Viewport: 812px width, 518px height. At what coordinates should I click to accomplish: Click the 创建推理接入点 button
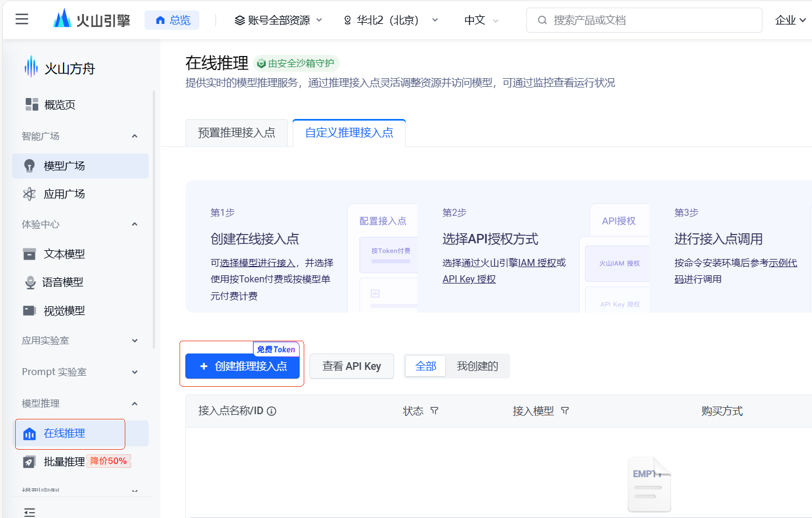pyautogui.click(x=242, y=366)
